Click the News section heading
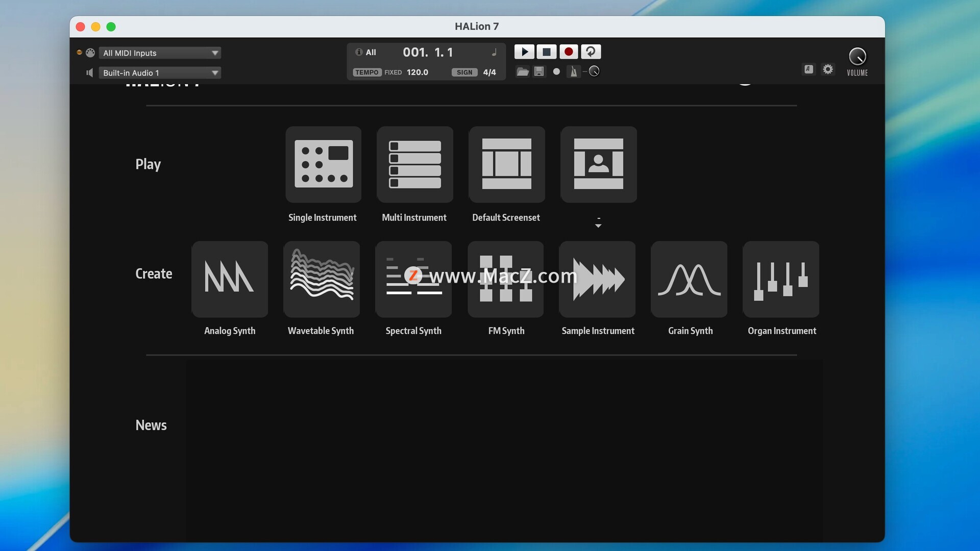 (151, 425)
